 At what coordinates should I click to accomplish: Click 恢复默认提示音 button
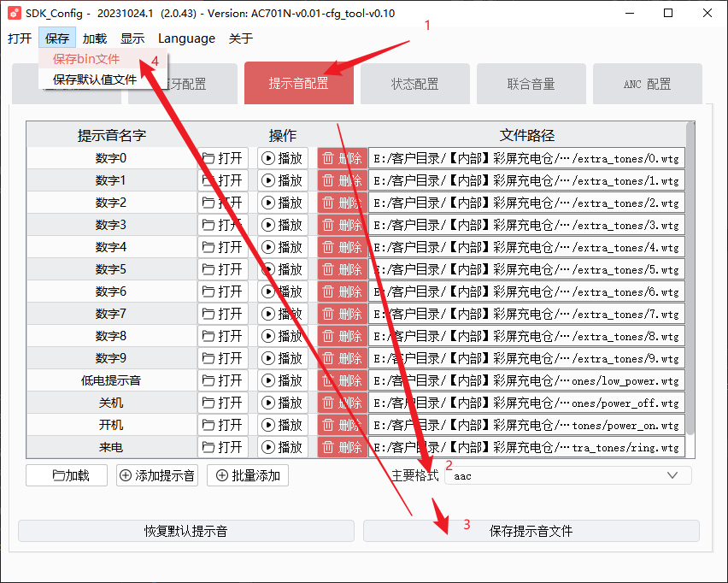click(186, 531)
